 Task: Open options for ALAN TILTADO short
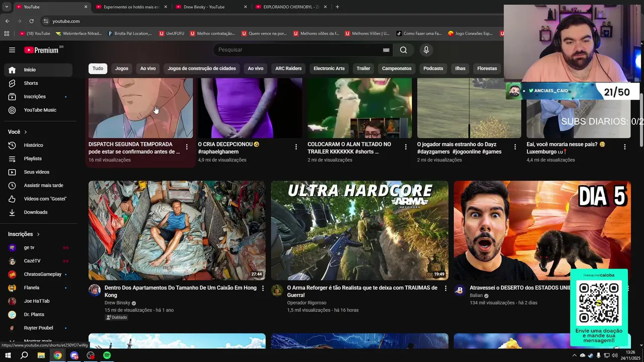tap(406, 147)
